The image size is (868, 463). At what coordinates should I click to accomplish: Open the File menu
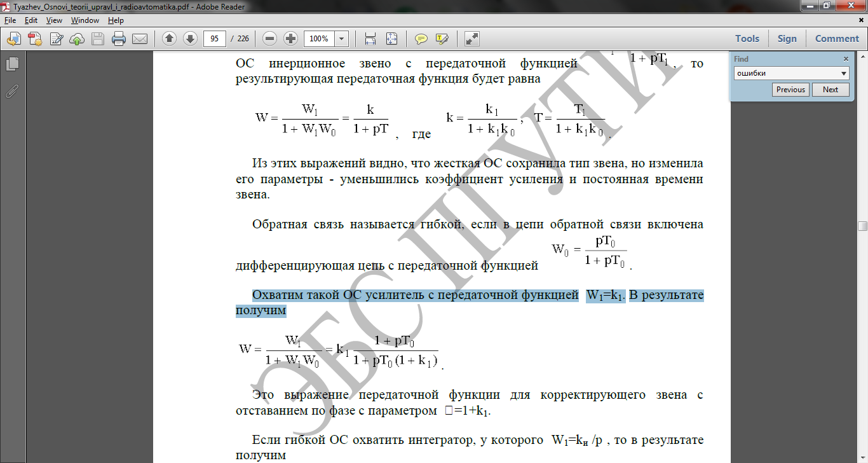point(10,20)
